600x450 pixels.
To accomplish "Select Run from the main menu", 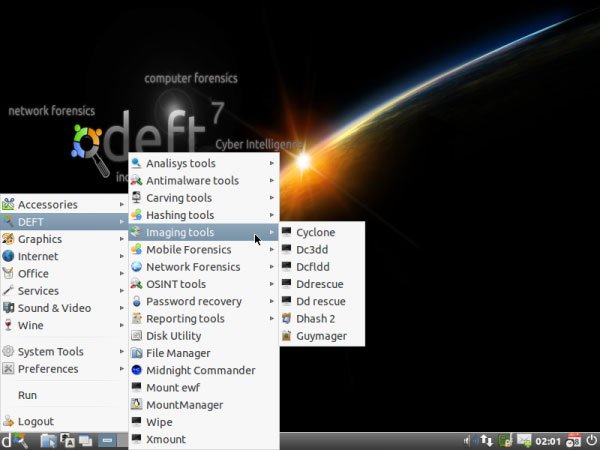I will coord(64,395).
